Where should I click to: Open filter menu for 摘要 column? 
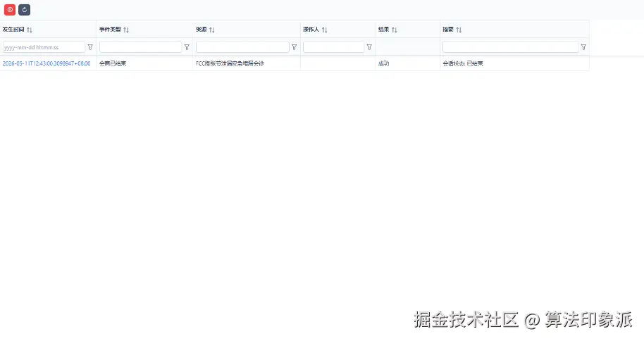[x=583, y=47]
